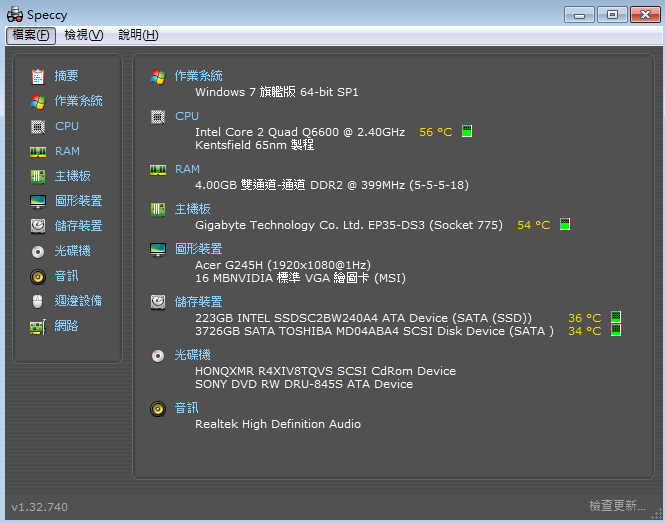
Task: Open the RAM heading link in main panel
Action: tap(187, 169)
